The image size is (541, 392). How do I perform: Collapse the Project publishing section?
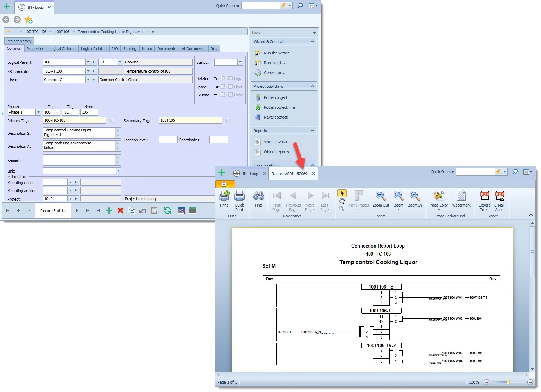click(312, 86)
